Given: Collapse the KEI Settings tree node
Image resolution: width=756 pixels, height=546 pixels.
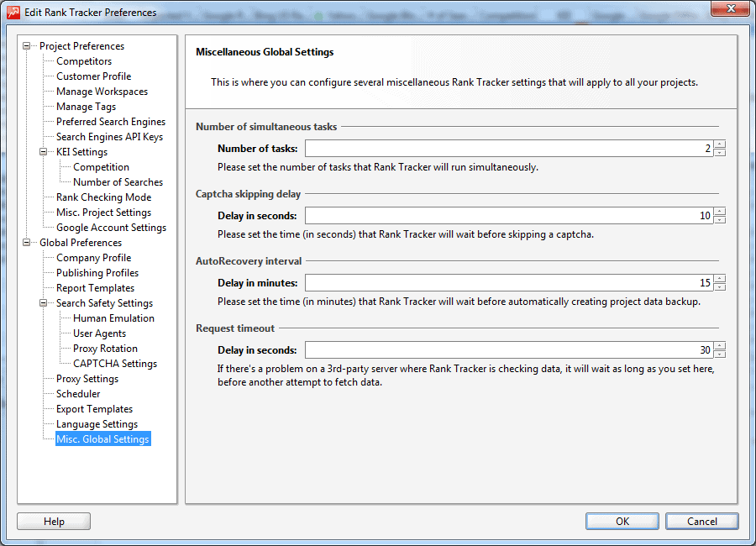Looking at the screenshot, I should [x=44, y=151].
